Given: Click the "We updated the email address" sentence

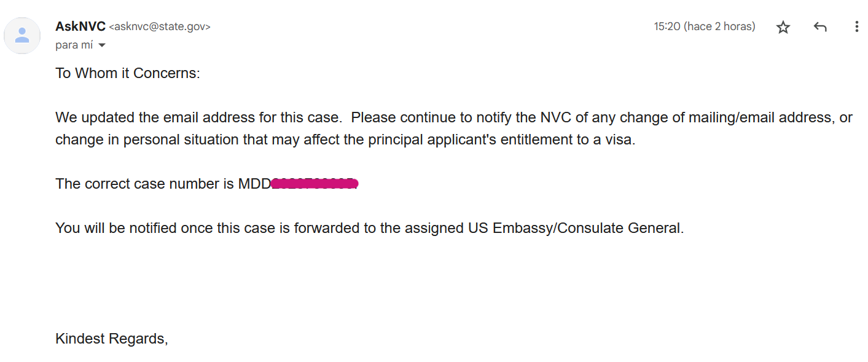Looking at the screenshot, I should click(198, 117).
